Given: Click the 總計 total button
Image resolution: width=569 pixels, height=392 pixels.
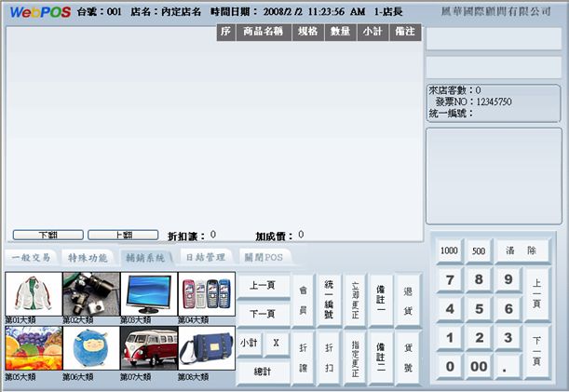Looking at the screenshot, I should tap(264, 372).
